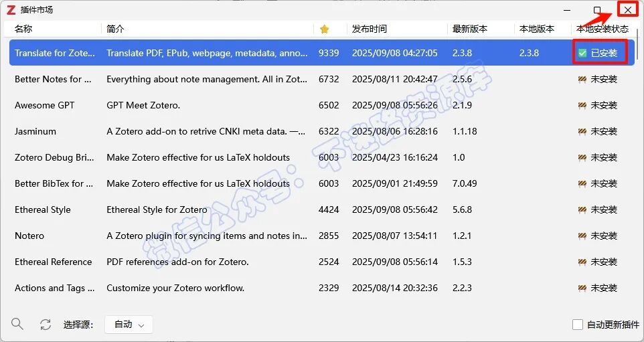
Task: Select the Translate for Zotero plugin name
Action: click(55, 53)
